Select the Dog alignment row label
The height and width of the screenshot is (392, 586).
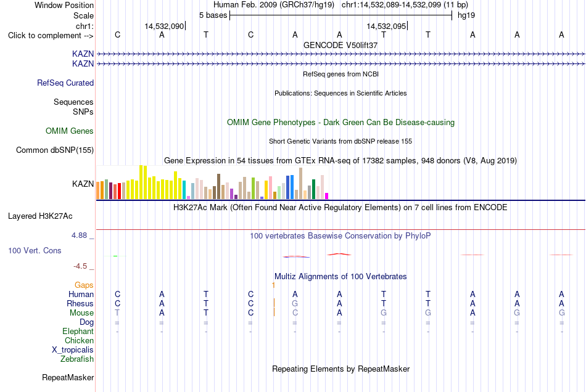86,322
